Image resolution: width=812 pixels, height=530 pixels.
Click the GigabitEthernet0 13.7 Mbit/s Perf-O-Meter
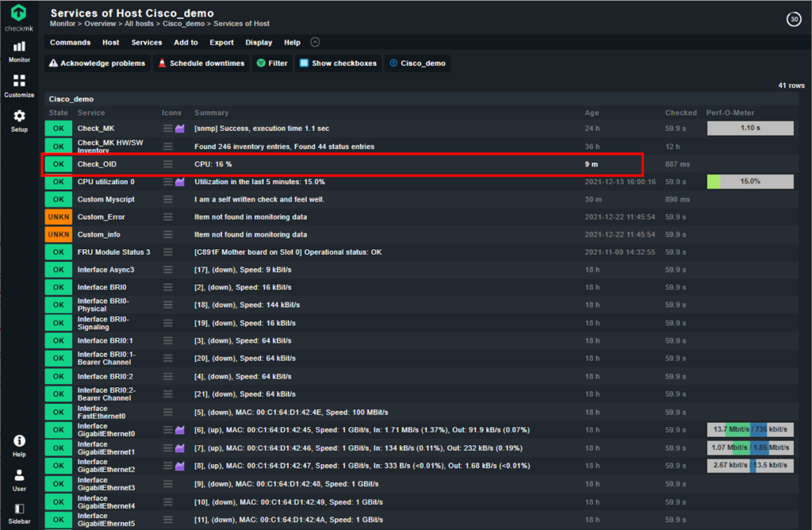(750, 429)
